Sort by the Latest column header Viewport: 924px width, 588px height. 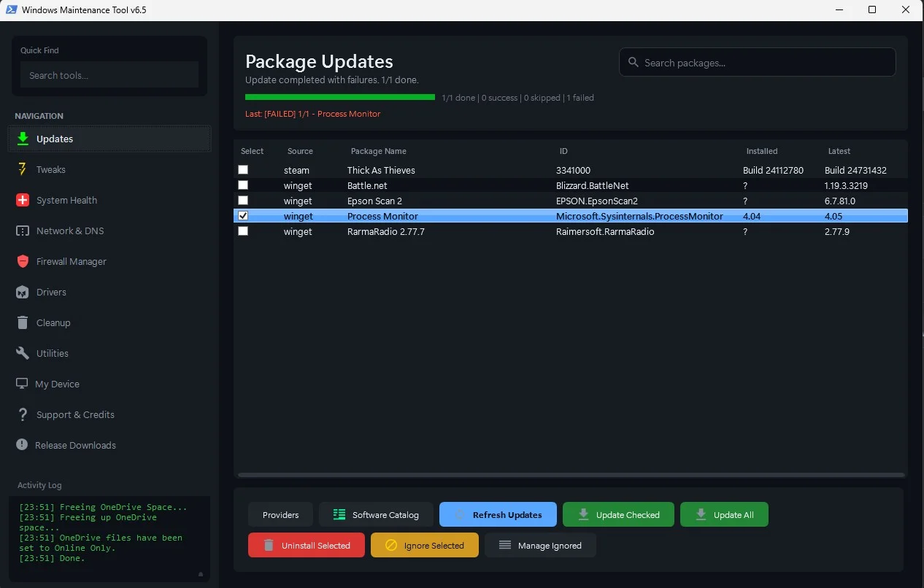click(x=839, y=151)
